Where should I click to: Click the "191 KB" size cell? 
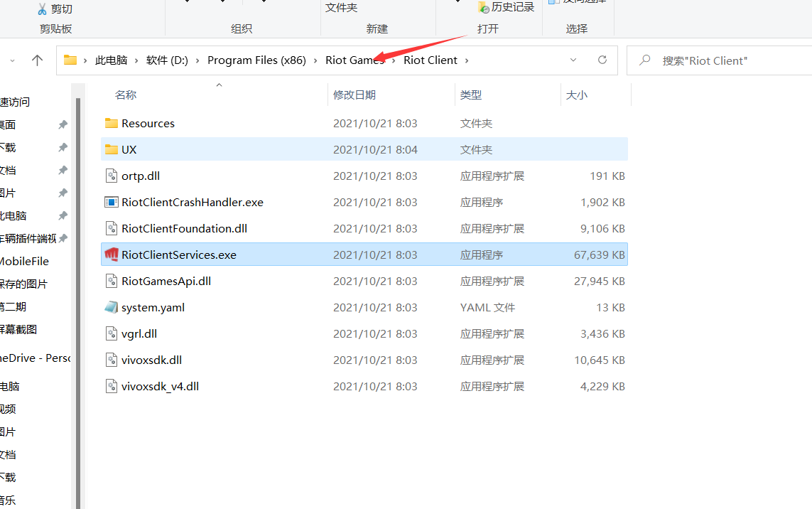pos(607,176)
